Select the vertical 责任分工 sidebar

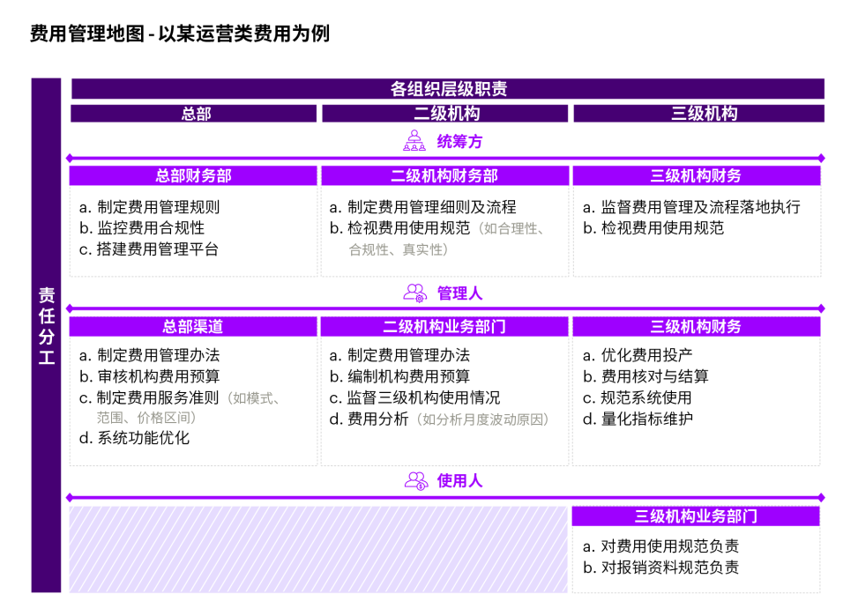tap(46, 335)
